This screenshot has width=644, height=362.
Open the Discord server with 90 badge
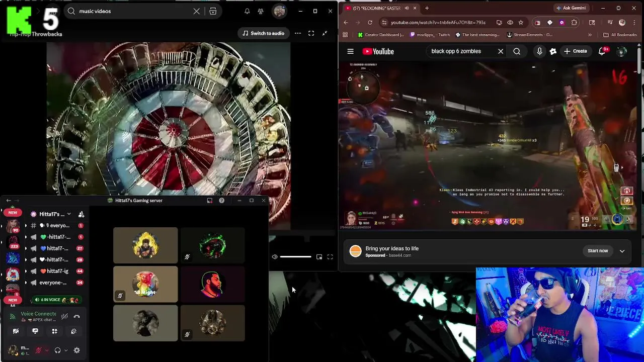pyautogui.click(x=13, y=226)
